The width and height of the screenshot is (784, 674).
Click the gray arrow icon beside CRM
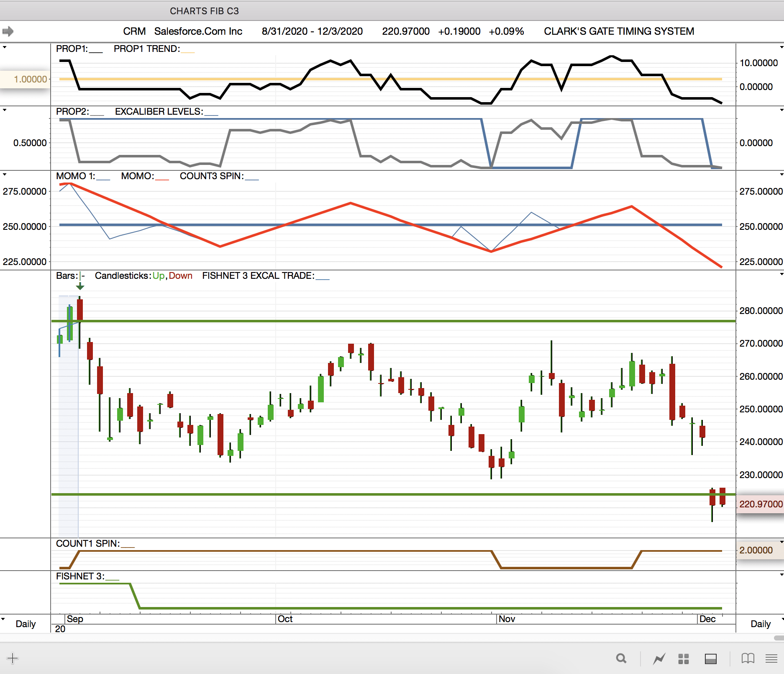tap(8, 31)
